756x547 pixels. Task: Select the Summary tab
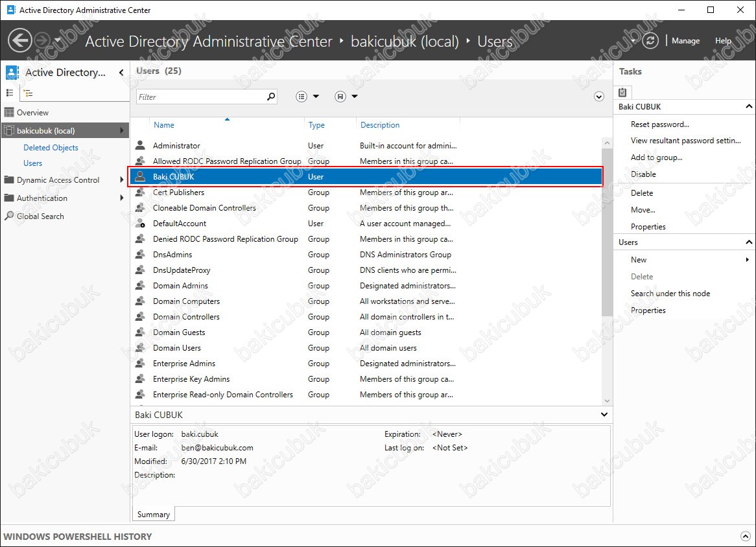pyautogui.click(x=153, y=514)
